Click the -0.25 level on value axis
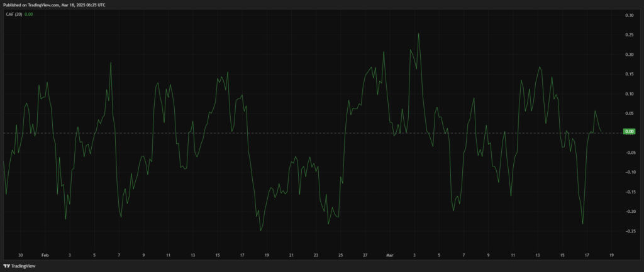The width and height of the screenshot is (644, 272). (628, 231)
